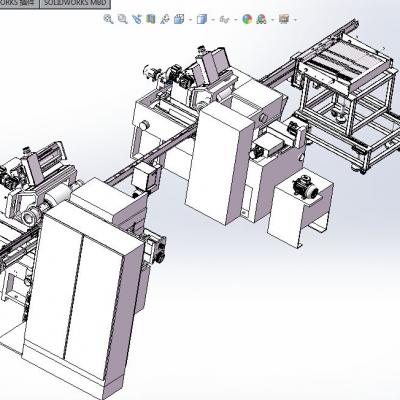Select the motor on the hydraulic tank

tap(306, 187)
